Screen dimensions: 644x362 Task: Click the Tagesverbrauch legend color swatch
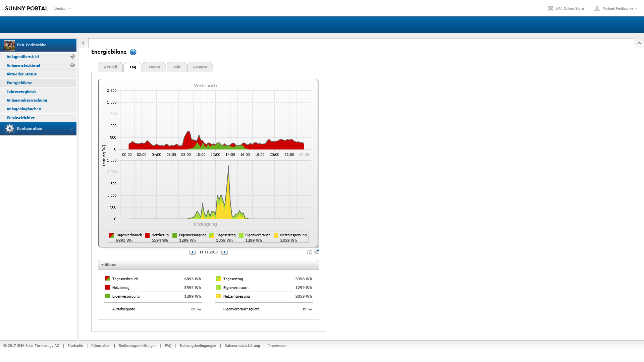point(112,236)
